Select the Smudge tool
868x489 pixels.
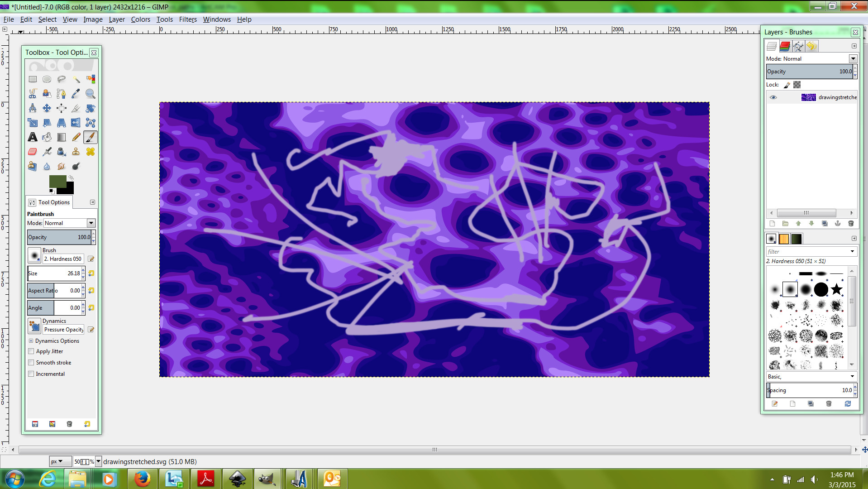coord(62,166)
